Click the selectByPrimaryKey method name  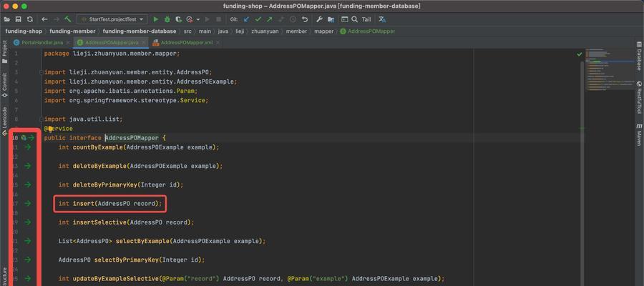click(x=126, y=260)
